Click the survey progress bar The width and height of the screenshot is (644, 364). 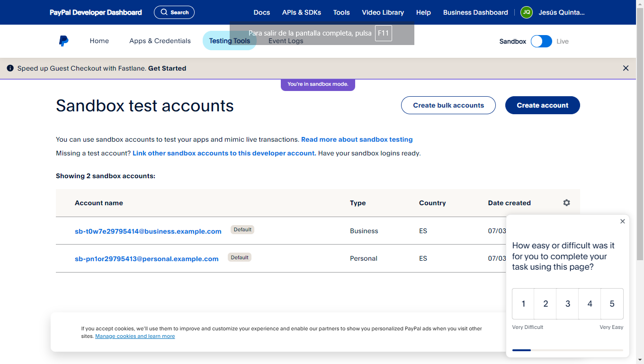(x=568, y=350)
